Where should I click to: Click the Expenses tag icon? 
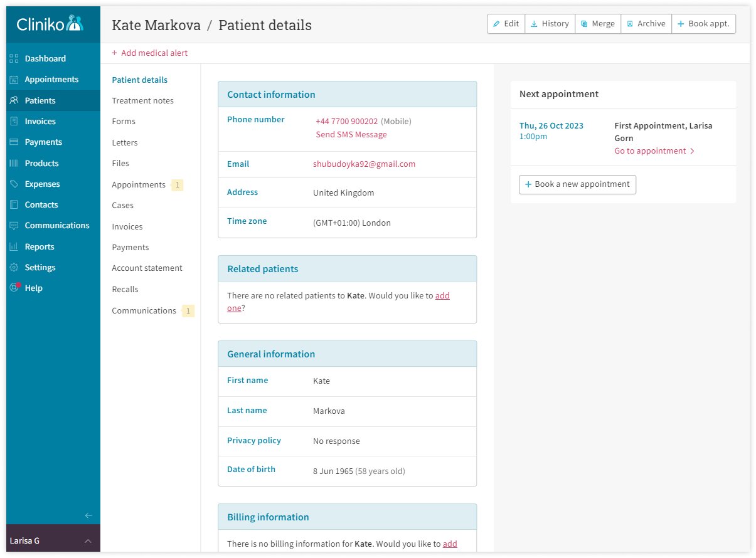[14, 184]
